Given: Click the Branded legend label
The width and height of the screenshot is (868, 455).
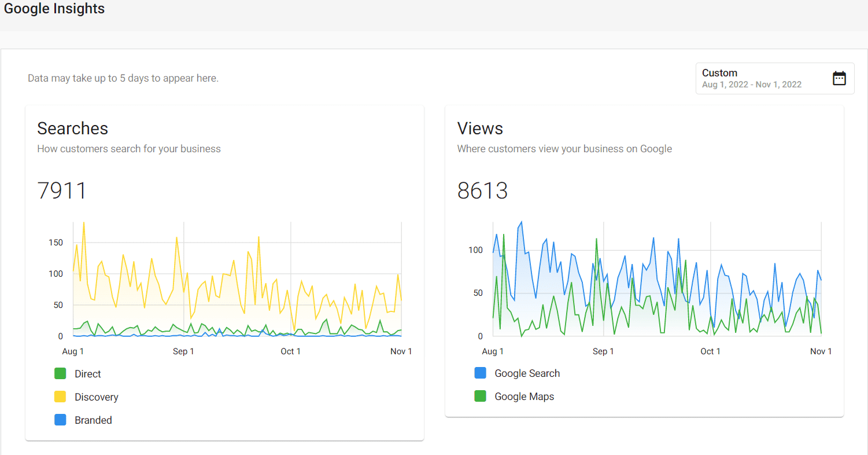Looking at the screenshot, I should tap(93, 420).
